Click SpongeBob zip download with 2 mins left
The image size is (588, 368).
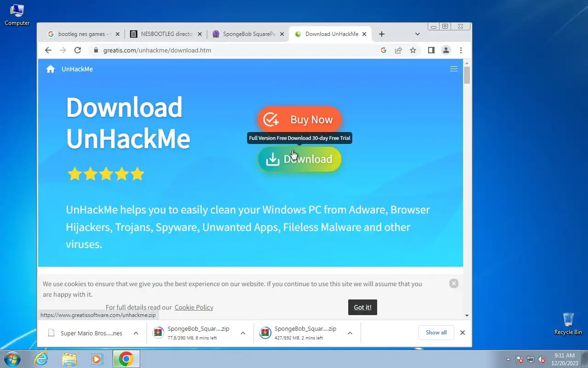(300, 333)
